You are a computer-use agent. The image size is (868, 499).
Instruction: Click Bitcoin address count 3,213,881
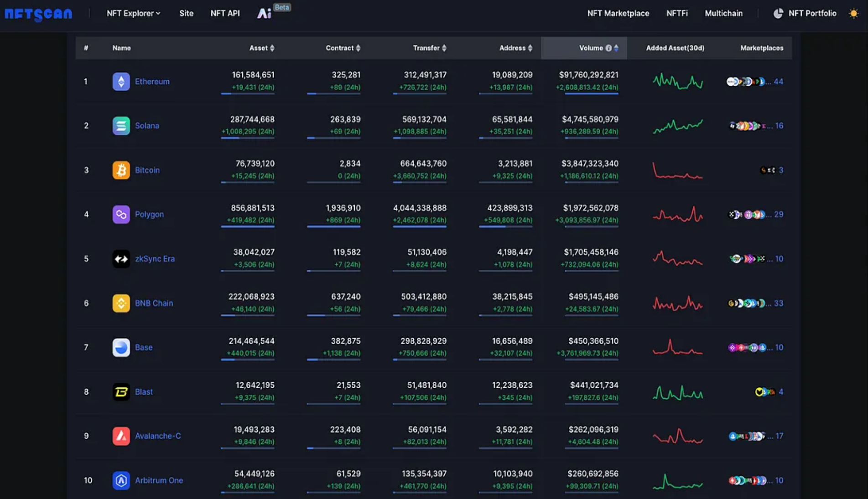(x=515, y=164)
